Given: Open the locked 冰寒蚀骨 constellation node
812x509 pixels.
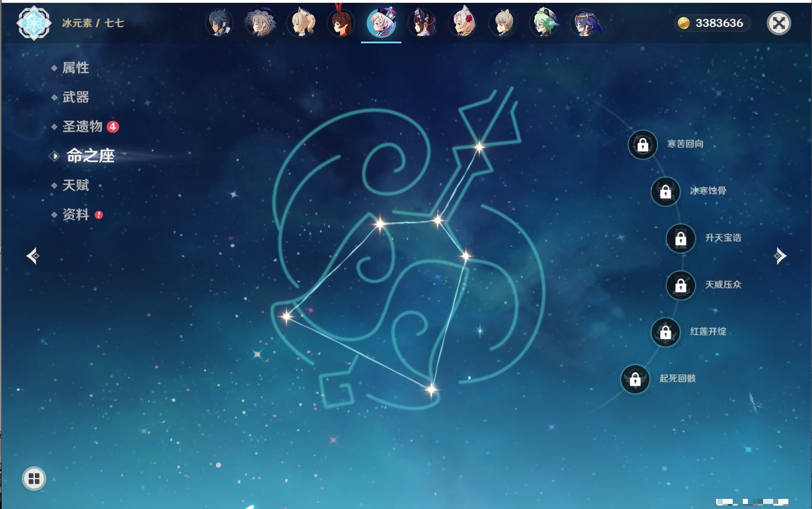Looking at the screenshot, I should click(x=665, y=191).
